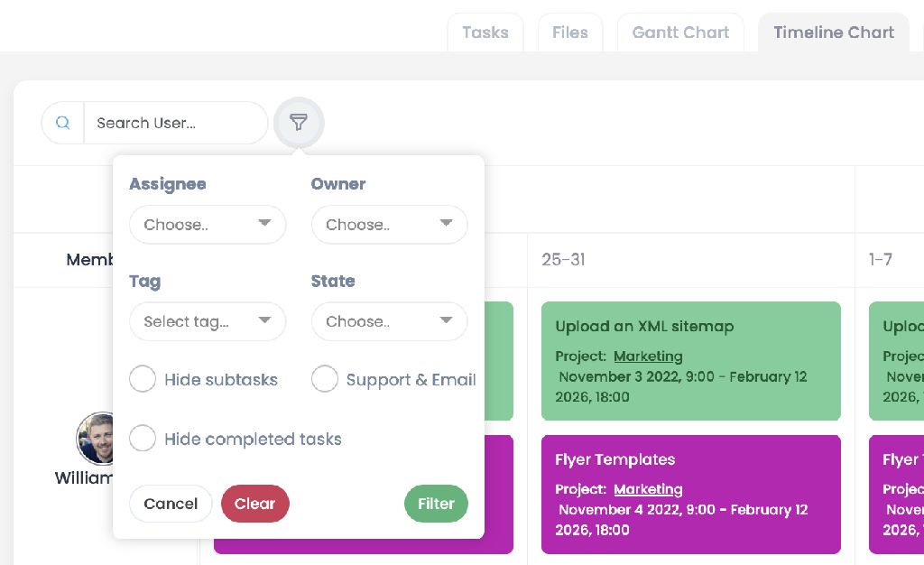Switch to the Tasks tab
This screenshot has height=565, width=924.
tap(485, 32)
